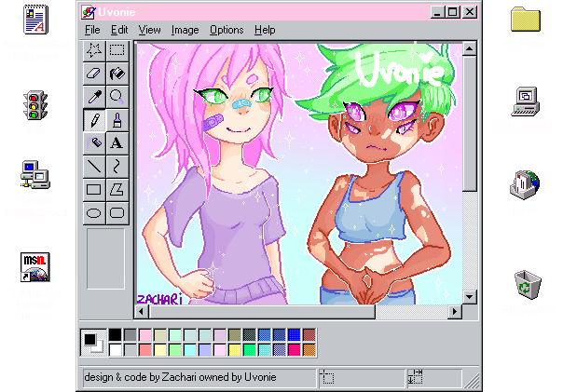Click the foreground/background color indicator box
The image size is (563, 392).
(x=93, y=343)
